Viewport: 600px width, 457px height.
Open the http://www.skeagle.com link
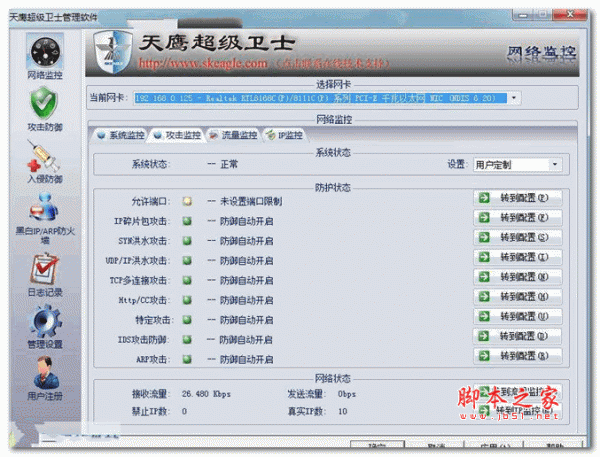[x=202, y=63]
